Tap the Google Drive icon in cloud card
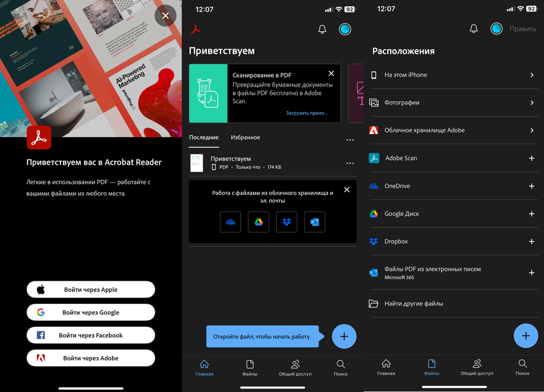Viewport: 544px width, 392px height. 259,222
